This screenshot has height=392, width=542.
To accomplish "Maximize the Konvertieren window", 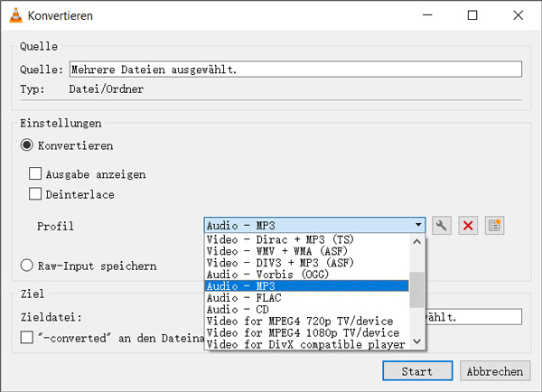I will (x=472, y=15).
